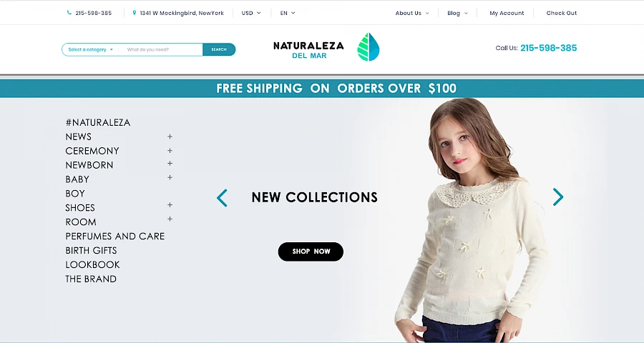Expand ROOM submenu with plus icon

coord(170,219)
